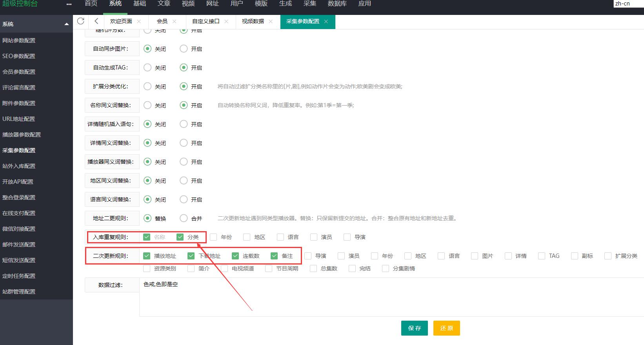Open the 文章 top menu
The width and height of the screenshot is (644, 345).
coord(164,4)
